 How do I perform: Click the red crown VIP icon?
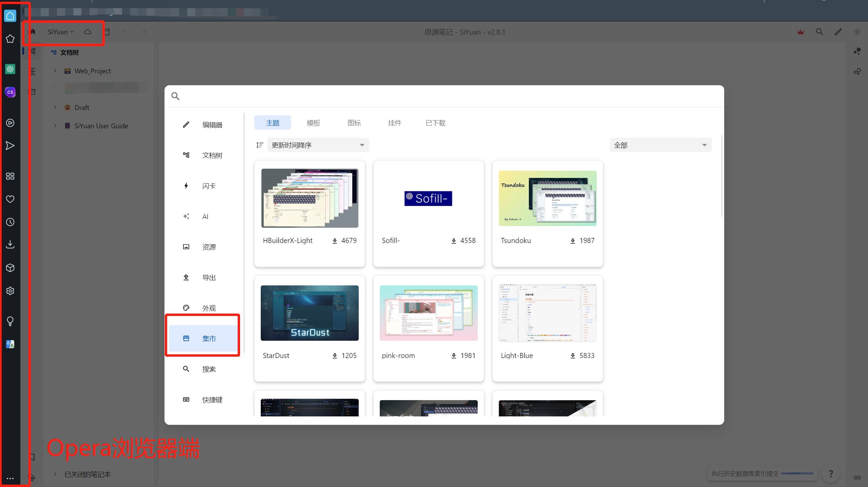click(x=801, y=32)
